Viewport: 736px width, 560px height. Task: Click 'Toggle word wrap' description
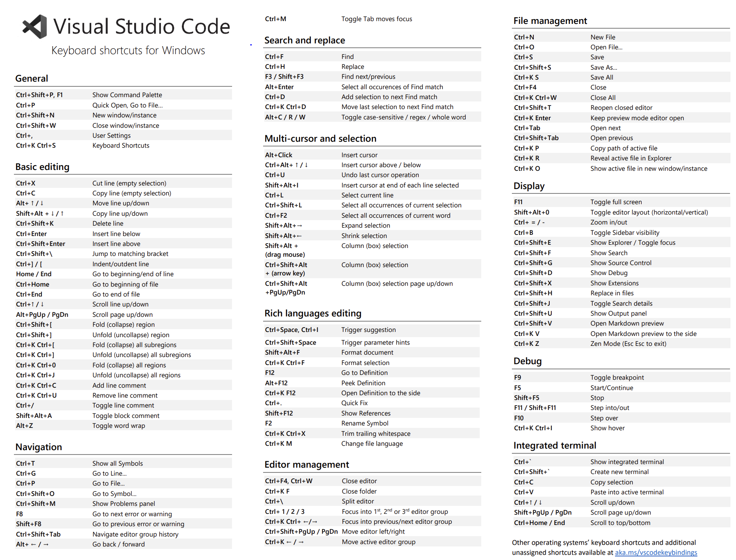tap(119, 425)
